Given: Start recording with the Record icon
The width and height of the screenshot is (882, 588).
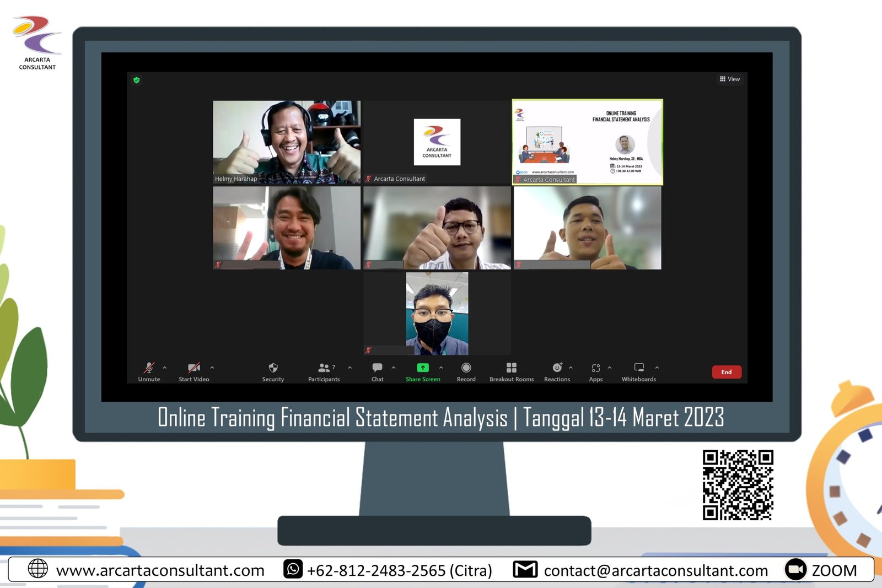Looking at the screenshot, I should (466, 368).
